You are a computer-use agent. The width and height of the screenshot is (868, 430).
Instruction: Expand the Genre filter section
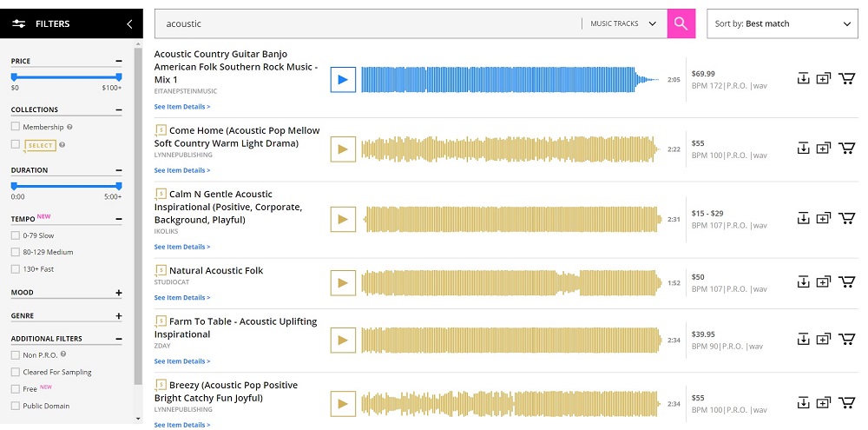pyautogui.click(x=119, y=316)
